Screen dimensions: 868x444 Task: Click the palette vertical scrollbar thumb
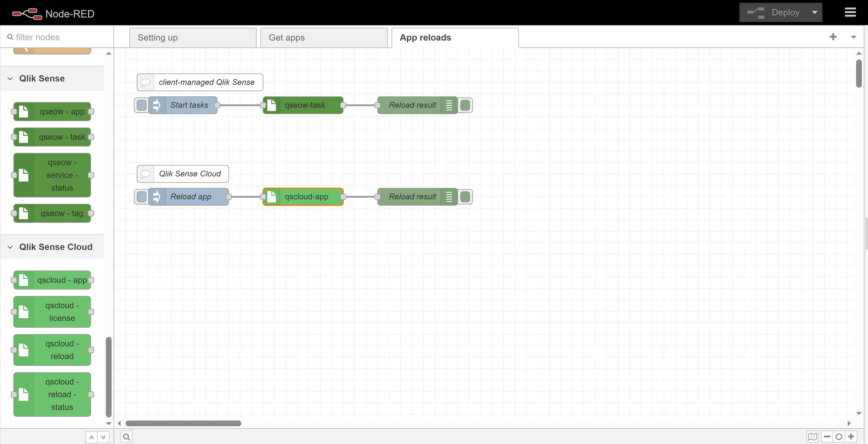click(108, 377)
